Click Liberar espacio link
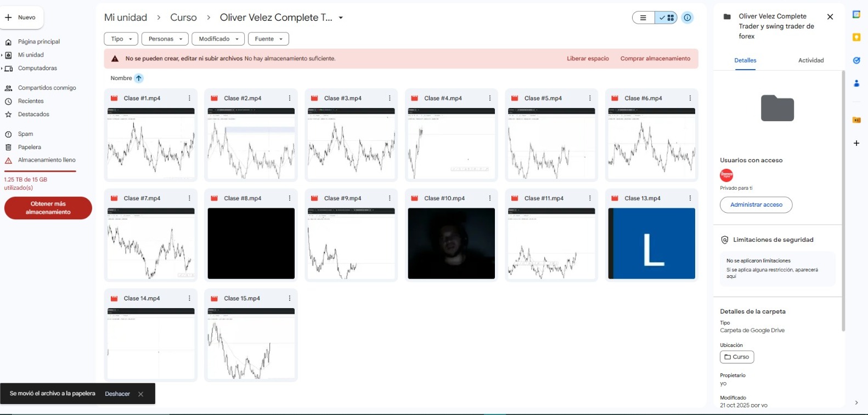Screen dimensions: 868x415 coord(588,59)
